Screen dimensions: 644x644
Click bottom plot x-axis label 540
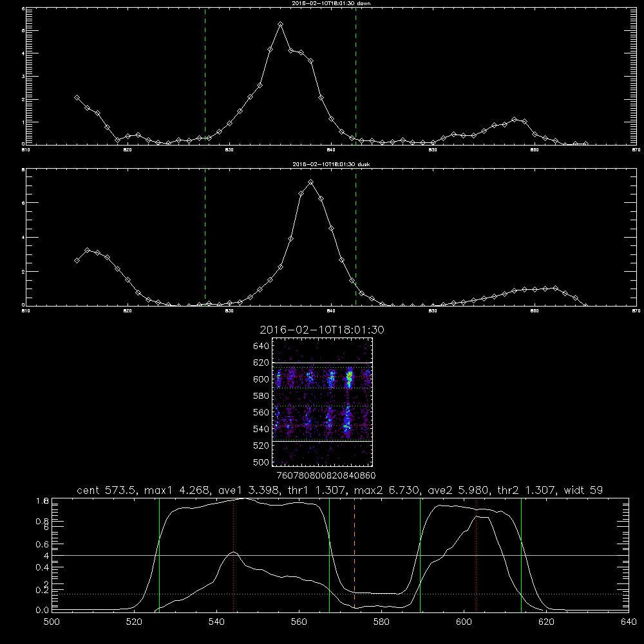216,622
